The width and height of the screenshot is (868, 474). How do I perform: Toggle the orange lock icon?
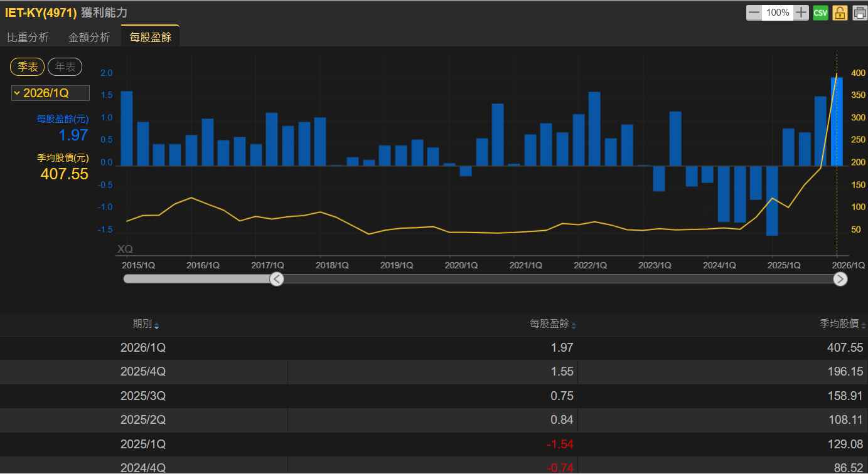(840, 13)
